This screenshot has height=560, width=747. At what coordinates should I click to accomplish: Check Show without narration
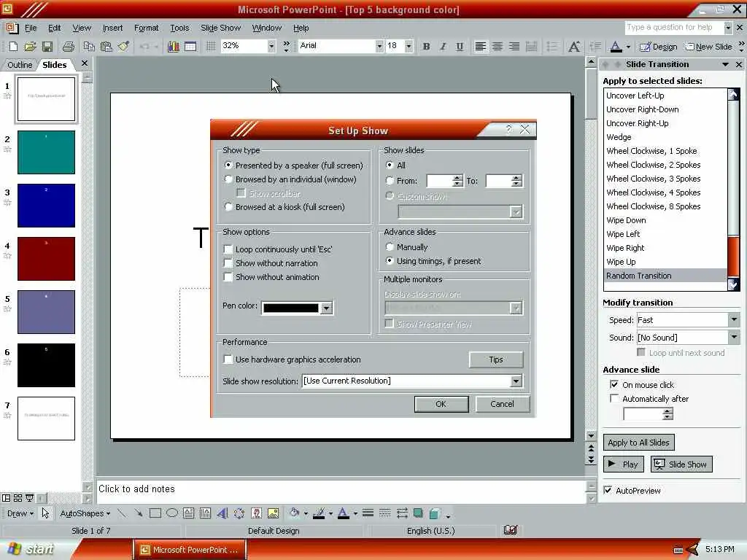coord(228,262)
